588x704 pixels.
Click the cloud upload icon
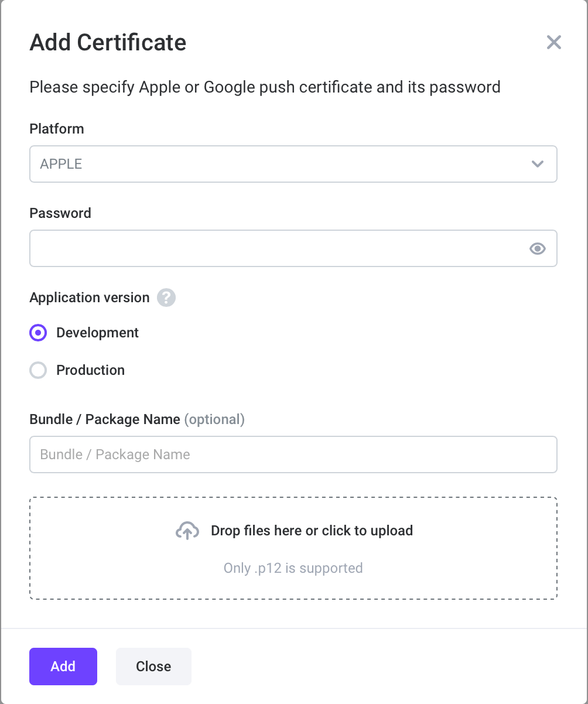click(187, 531)
